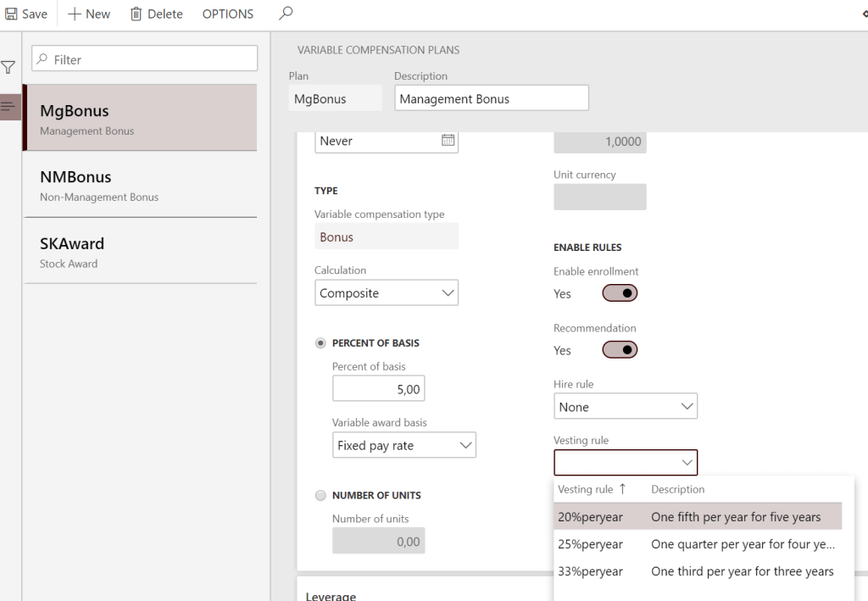
Task: Turn off the Enable enrollment toggle
Action: click(x=620, y=293)
